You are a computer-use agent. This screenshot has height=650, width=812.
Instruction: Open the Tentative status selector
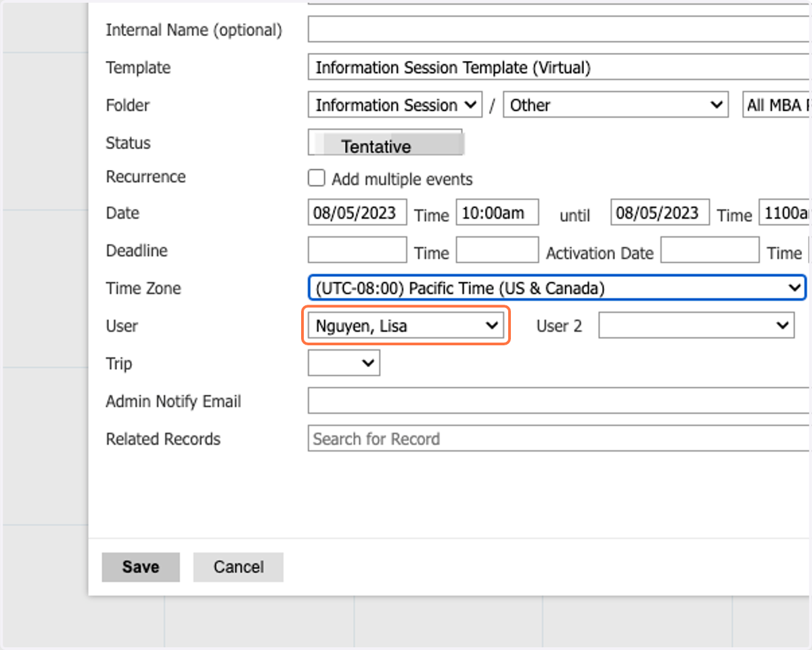[385, 144]
